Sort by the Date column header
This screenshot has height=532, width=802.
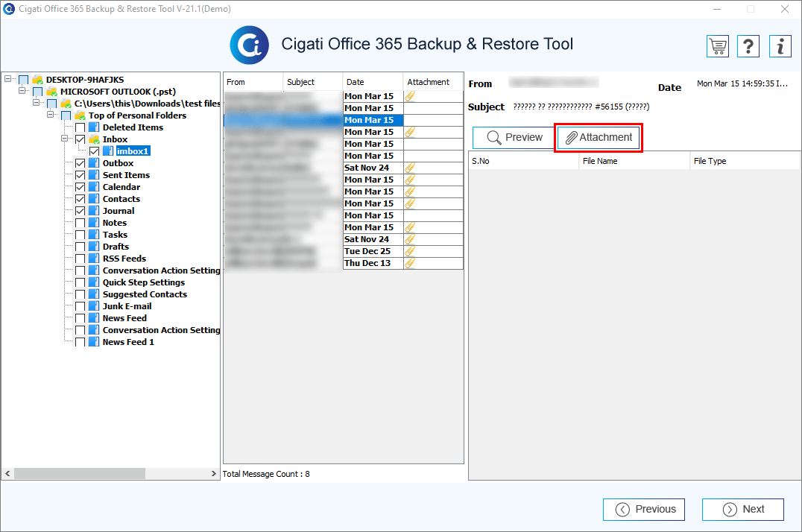pyautogui.click(x=373, y=82)
